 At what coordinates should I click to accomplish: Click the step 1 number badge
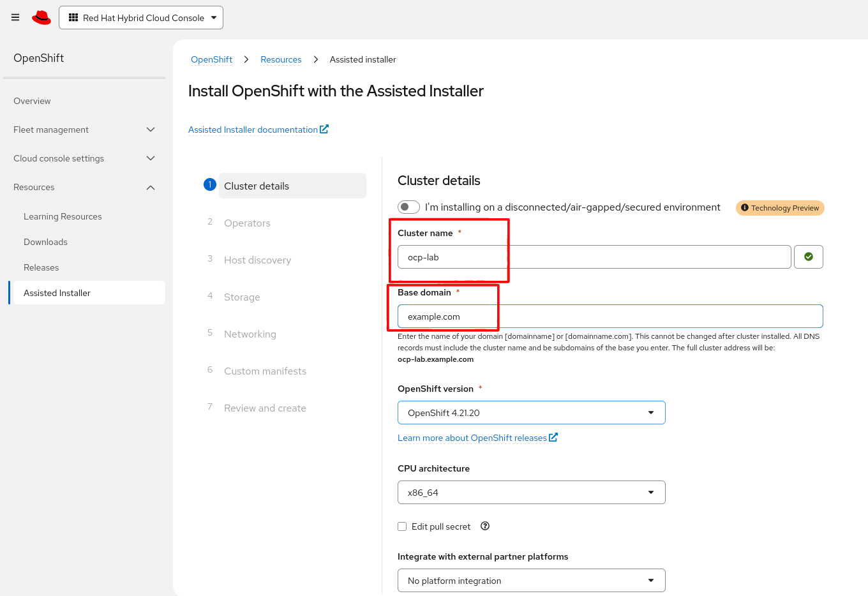[210, 184]
